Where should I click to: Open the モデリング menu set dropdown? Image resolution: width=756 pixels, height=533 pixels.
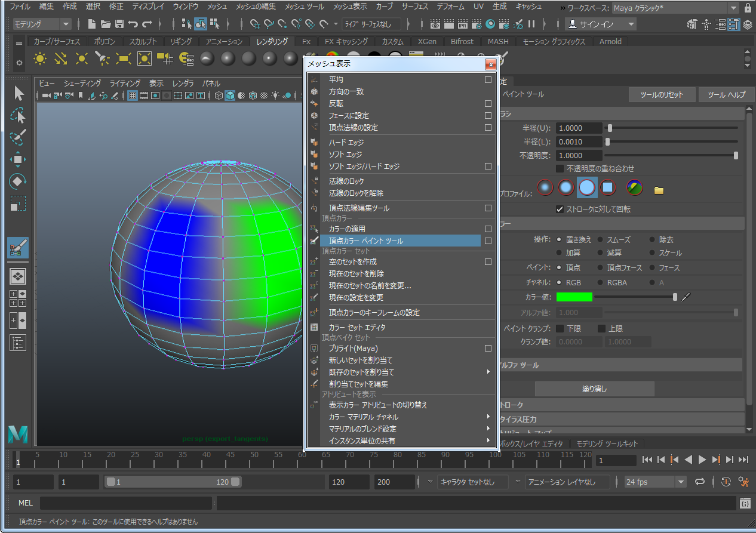[x=42, y=24]
